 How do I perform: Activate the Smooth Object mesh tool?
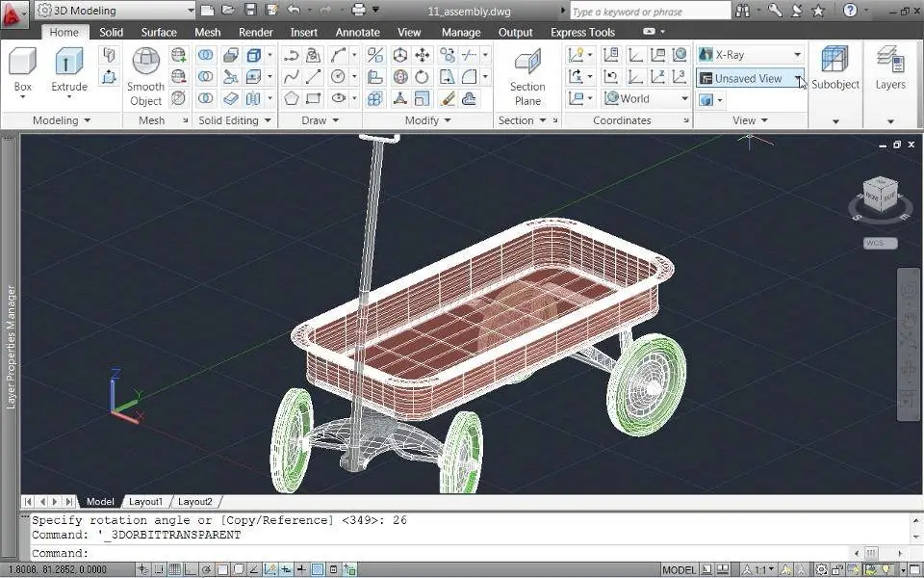(146, 63)
